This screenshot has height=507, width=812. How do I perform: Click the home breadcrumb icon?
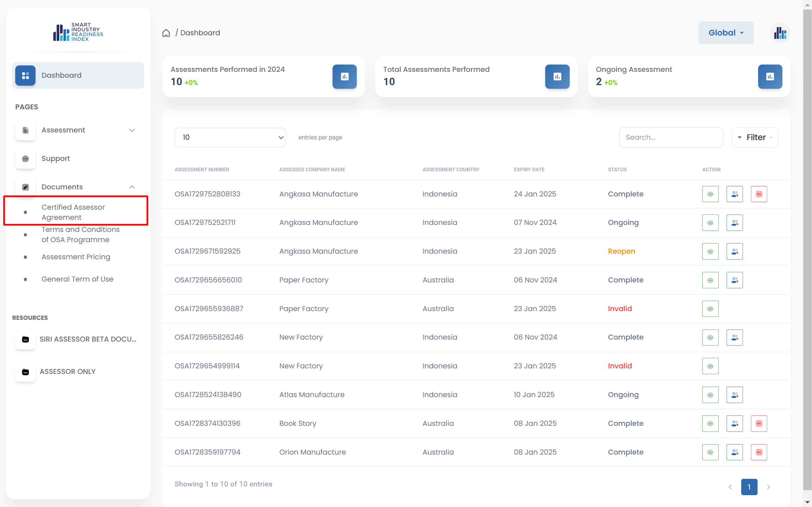click(x=166, y=33)
